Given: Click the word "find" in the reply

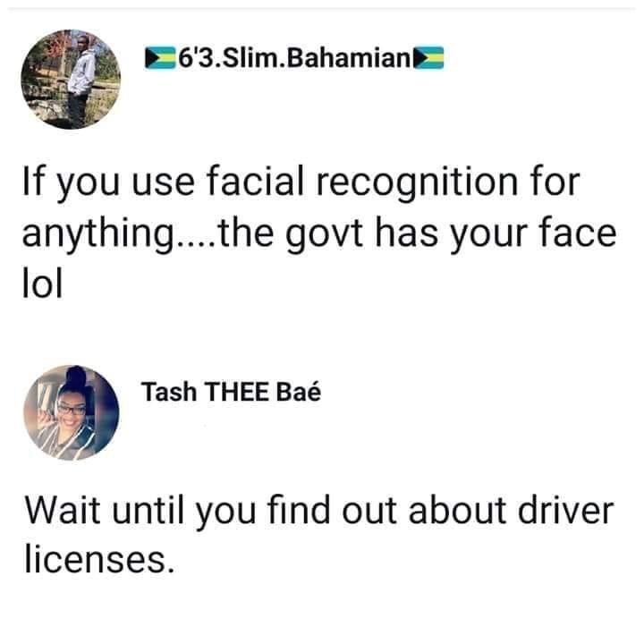Looking at the screenshot, I should pos(299,510).
